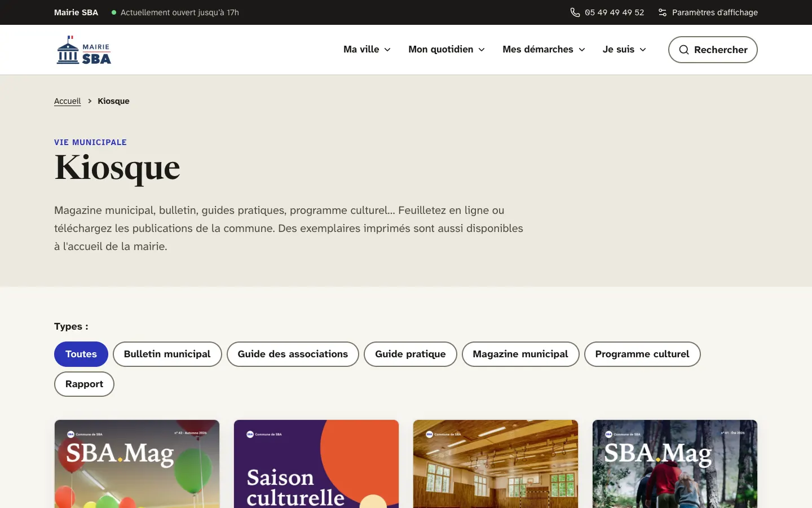Open the Mes démarches dropdown
Screen dimensions: 812x508
tap(544, 50)
